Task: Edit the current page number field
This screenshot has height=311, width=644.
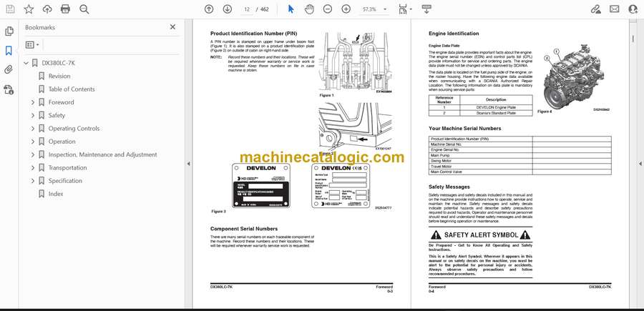Action: (246, 9)
